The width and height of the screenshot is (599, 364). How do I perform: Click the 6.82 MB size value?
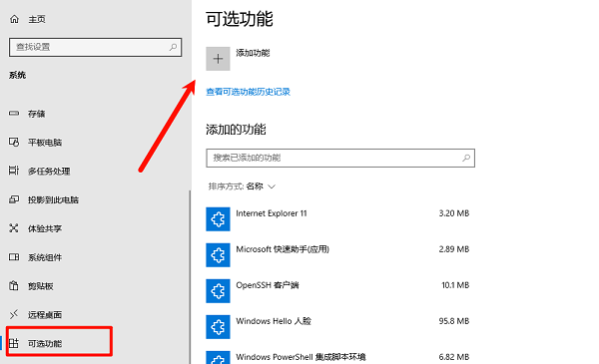(454, 357)
